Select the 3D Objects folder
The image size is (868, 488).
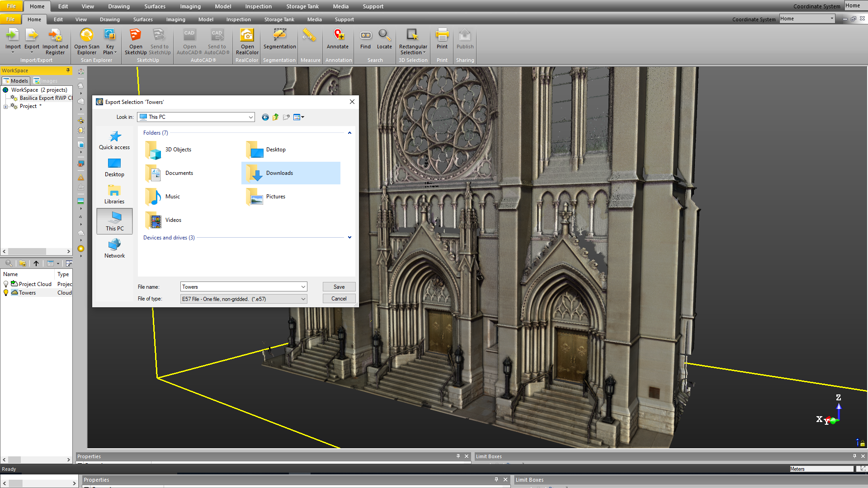coord(168,150)
